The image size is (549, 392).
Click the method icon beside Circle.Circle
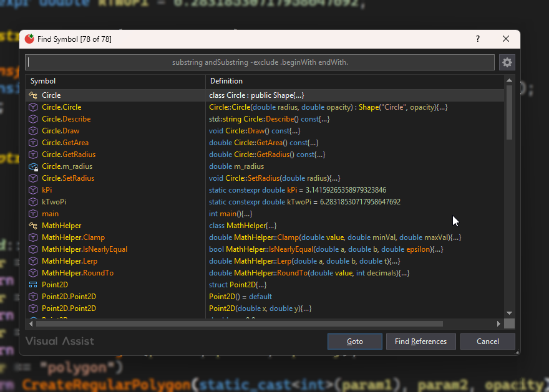coord(33,107)
